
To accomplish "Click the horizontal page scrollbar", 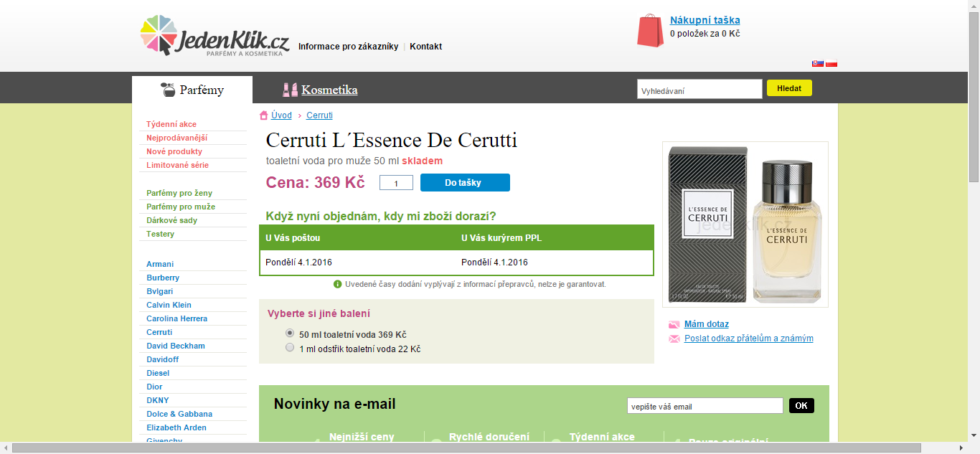I will click(466, 448).
